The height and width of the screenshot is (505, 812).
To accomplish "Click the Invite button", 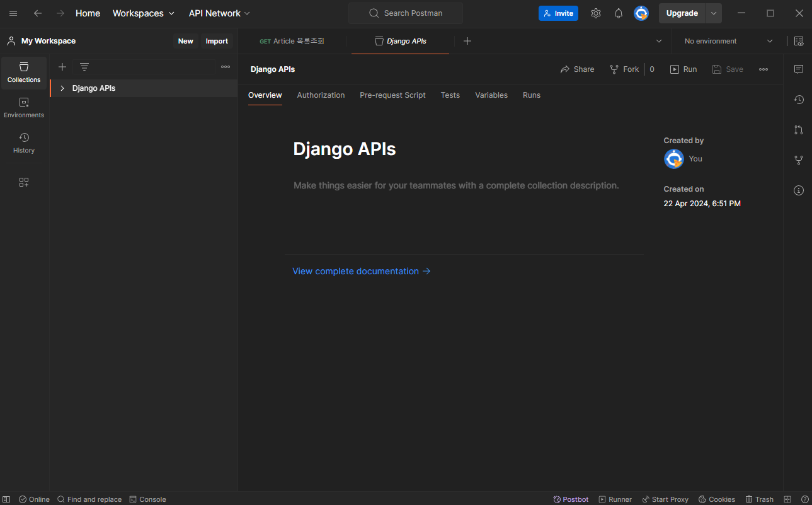I will tap(558, 13).
